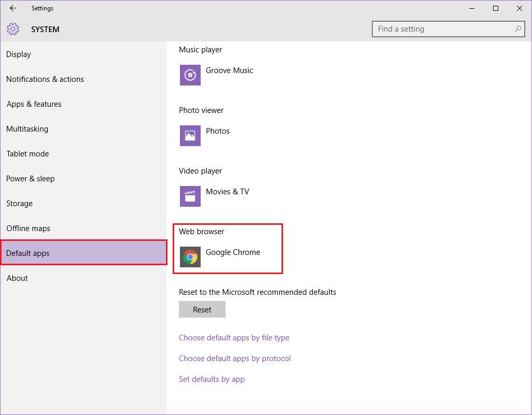
Task: Open the Display settings page
Action: (83, 54)
